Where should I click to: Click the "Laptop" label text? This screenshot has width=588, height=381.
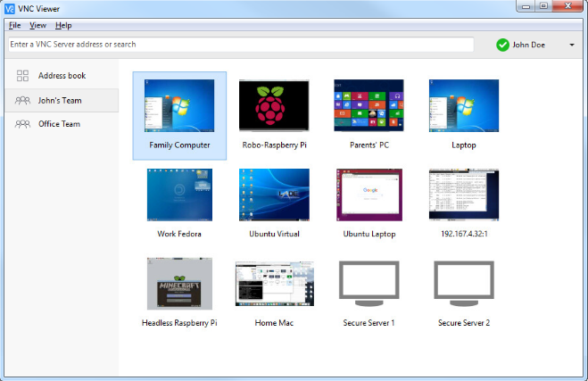(x=464, y=145)
